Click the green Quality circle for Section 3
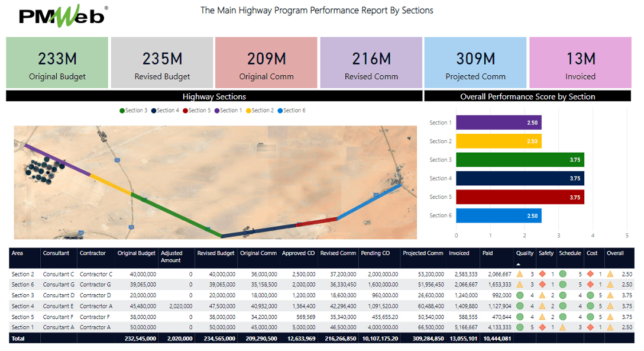Image resolution: width=644 pixels, height=351 pixels. 520,295
